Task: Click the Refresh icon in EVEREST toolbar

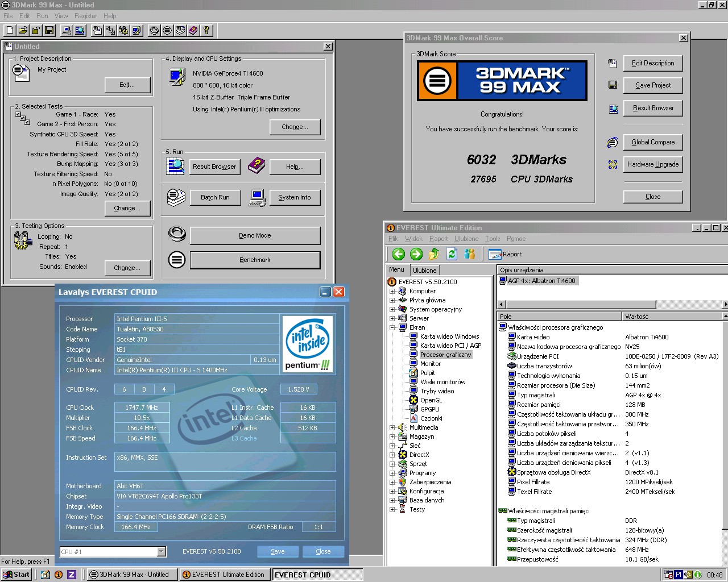Action: (452, 254)
